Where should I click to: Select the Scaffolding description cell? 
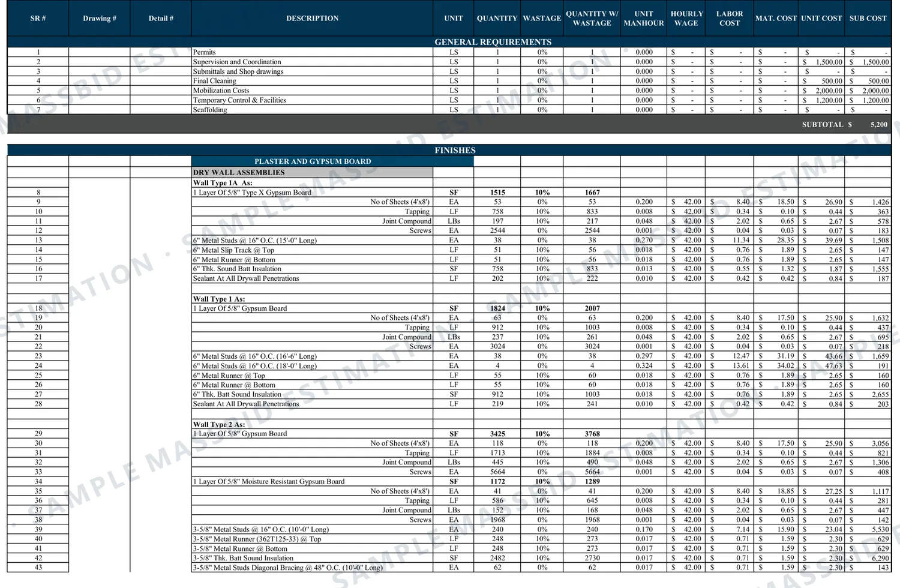[x=312, y=110]
